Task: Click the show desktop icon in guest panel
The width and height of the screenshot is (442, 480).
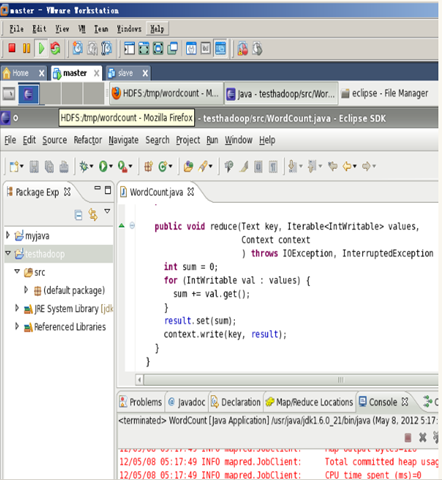Action: [x=9, y=94]
